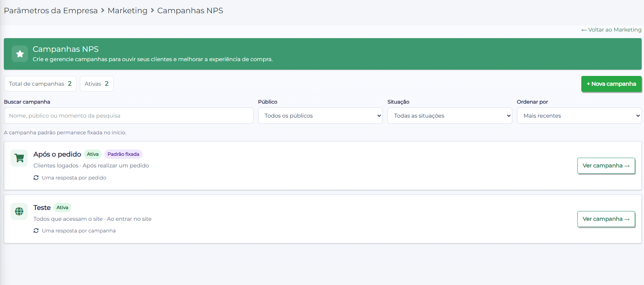Click the Ativas counter chip
This screenshot has width=644, height=285.
pyautogui.click(x=97, y=84)
